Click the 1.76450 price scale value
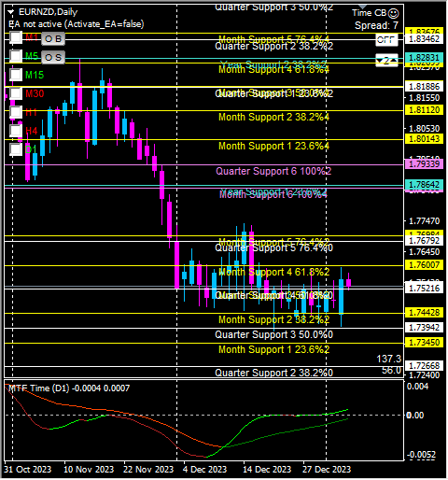 [x=424, y=252]
